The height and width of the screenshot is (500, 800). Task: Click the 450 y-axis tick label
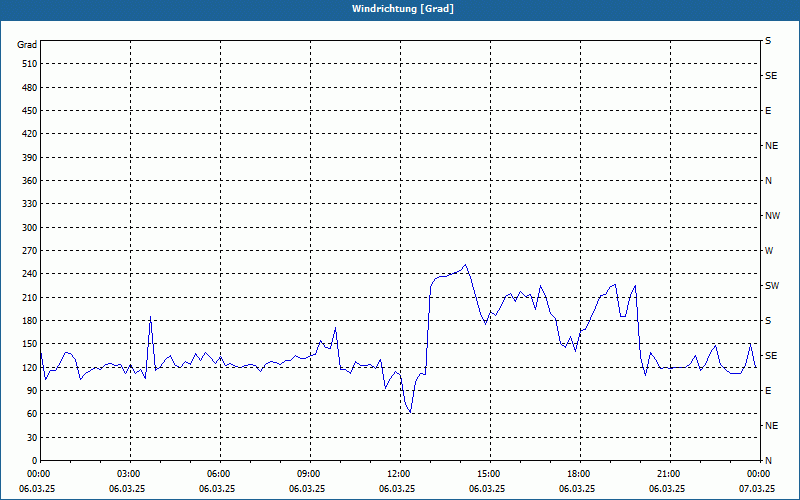coord(30,111)
